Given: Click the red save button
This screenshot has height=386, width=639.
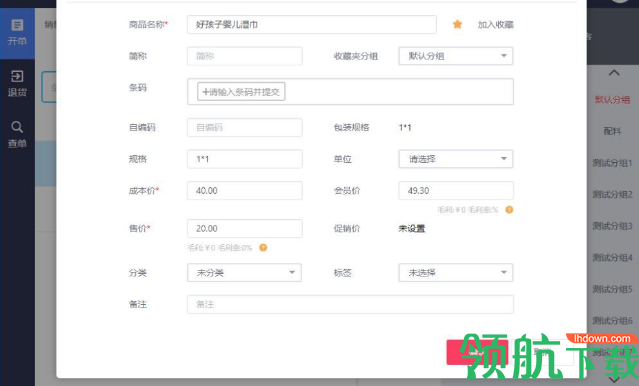Looking at the screenshot, I should point(477,352).
